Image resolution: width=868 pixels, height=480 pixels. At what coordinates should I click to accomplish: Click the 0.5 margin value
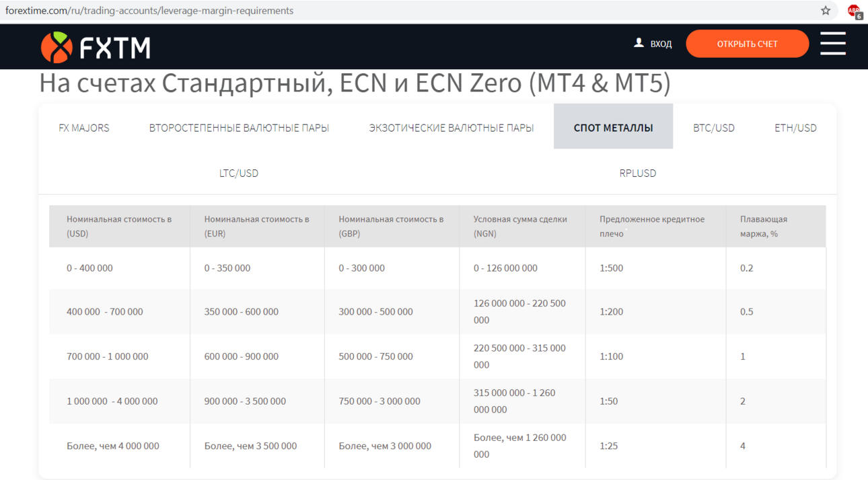(747, 312)
